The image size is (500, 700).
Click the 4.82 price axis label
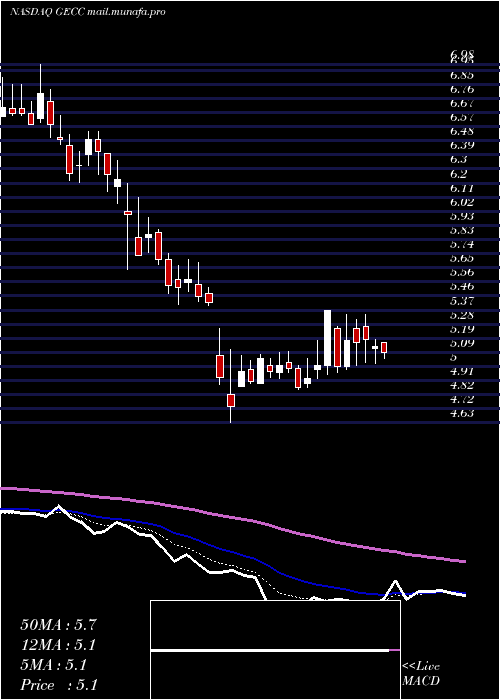pos(462,385)
